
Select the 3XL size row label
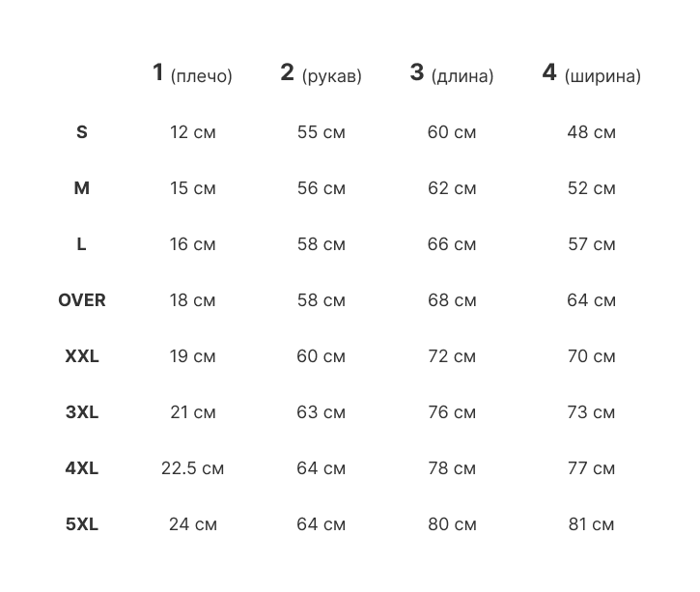81,412
